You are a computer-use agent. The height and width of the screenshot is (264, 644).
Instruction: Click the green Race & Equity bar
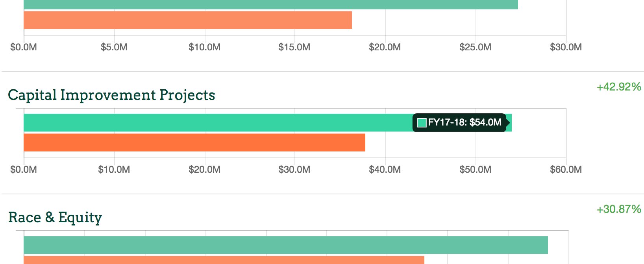286,245
